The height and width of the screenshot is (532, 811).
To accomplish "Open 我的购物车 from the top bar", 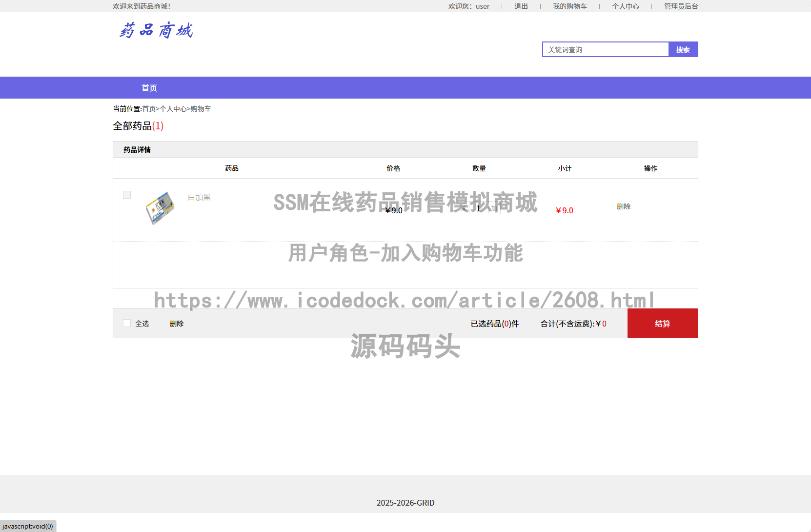I will click(x=570, y=6).
